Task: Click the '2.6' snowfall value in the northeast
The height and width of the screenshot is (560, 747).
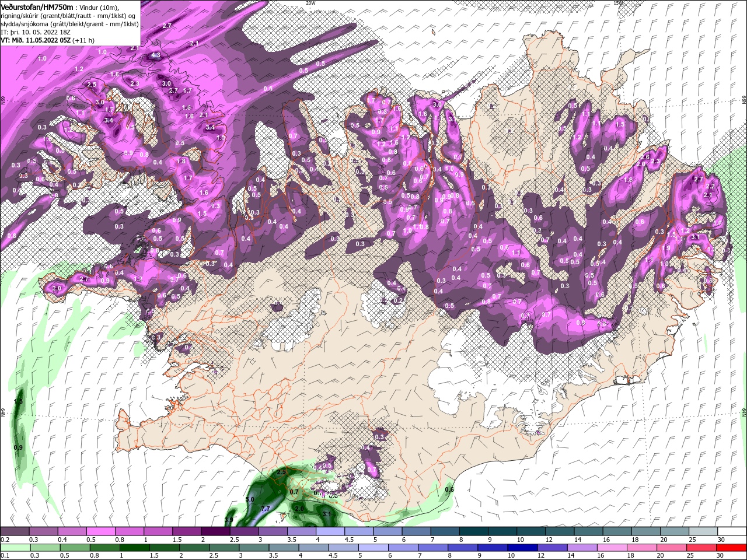Action: pos(645,157)
